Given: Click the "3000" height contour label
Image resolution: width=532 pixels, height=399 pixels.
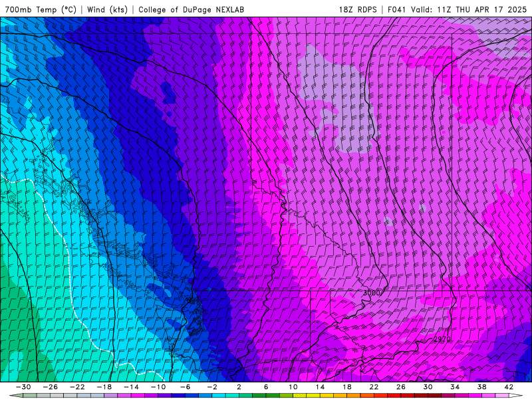Looking at the screenshot, I should click(372, 293).
